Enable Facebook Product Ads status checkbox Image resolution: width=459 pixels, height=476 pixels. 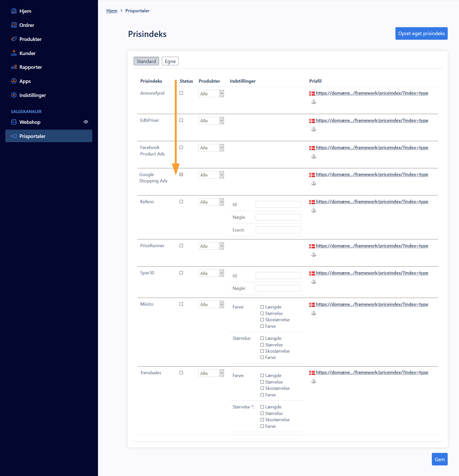[x=181, y=147]
